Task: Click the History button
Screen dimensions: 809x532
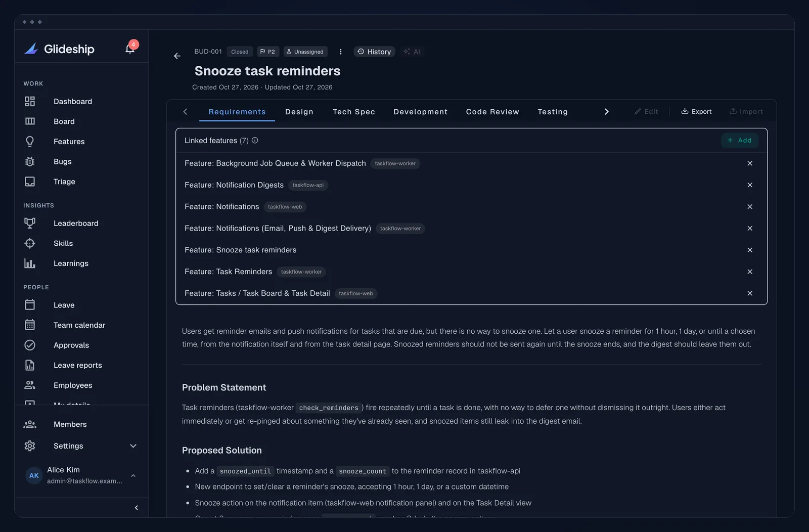Action: pyautogui.click(x=374, y=52)
